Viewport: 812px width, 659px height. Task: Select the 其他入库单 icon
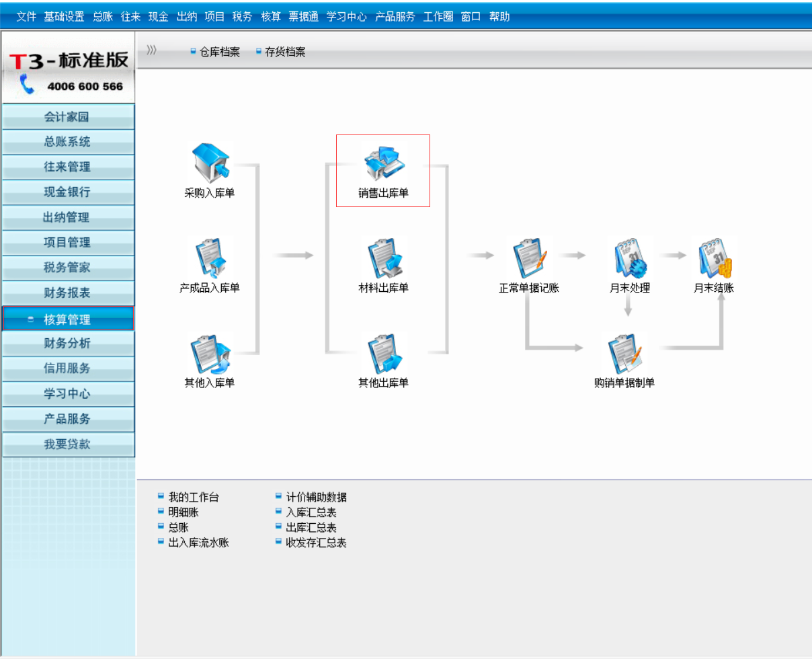pos(210,353)
